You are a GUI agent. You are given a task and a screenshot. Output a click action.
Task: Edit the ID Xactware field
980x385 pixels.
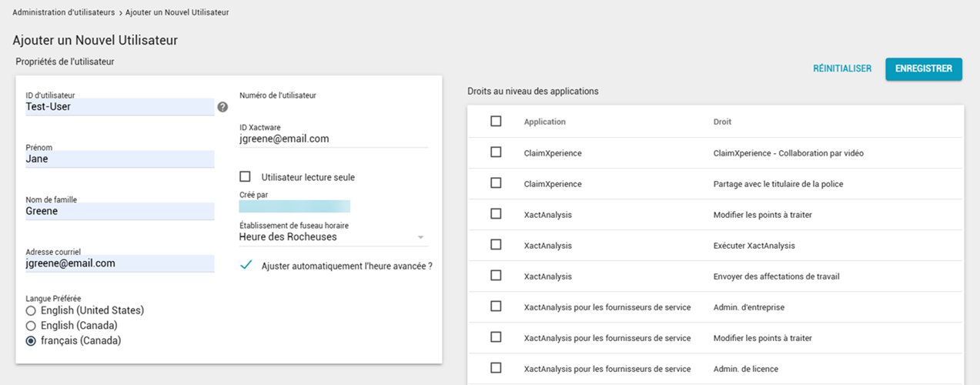[333, 139]
